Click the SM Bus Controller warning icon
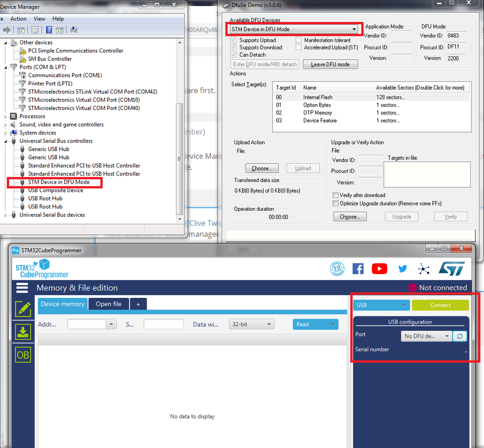This screenshot has width=484, height=448. 23,59
